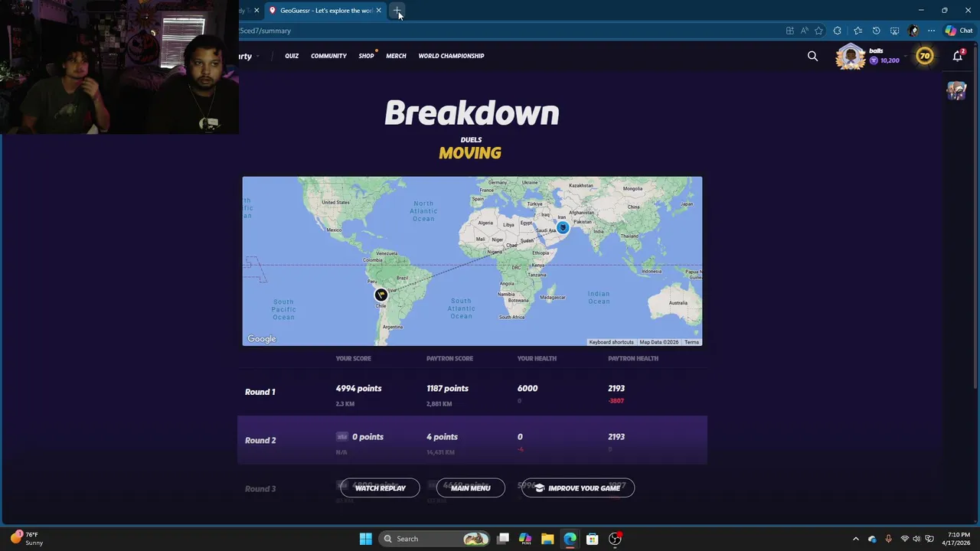The image size is (980, 551).
Task: Open Microsoft Store from taskbar
Action: [x=592, y=539]
